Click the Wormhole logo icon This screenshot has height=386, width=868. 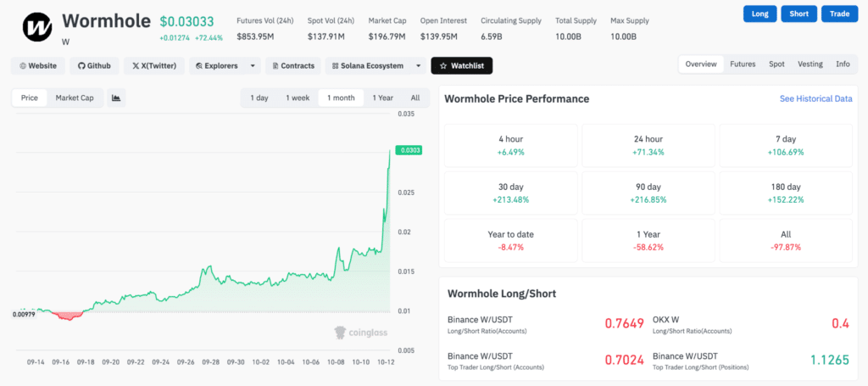37,26
